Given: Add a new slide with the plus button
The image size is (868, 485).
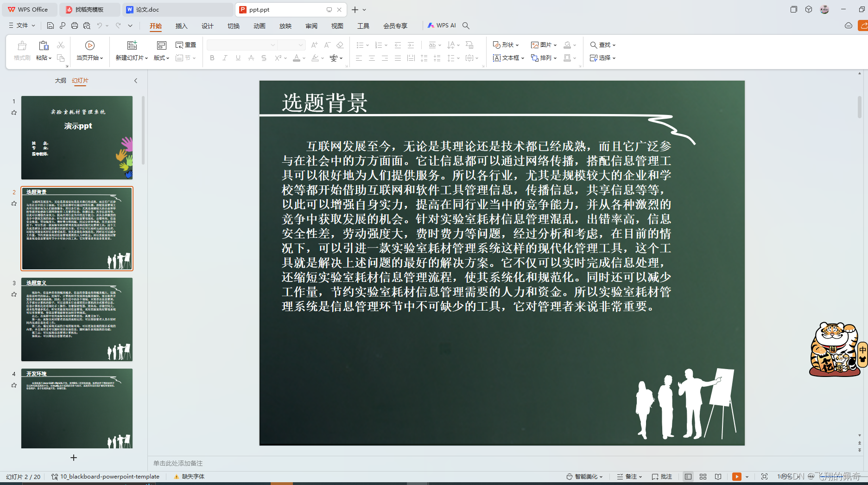Looking at the screenshot, I should click(74, 458).
